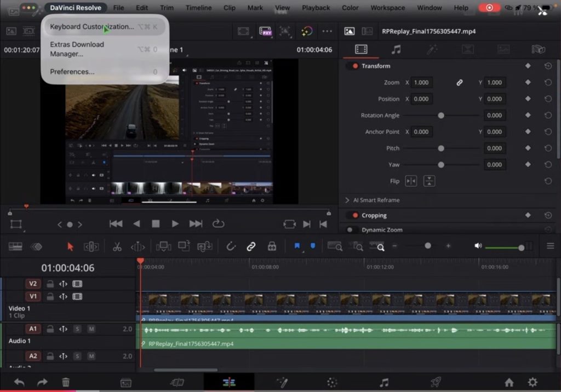Open the Video inspector tab icon
This screenshot has height=392, width=561.
pyautogui.click(x=360, y=49)
